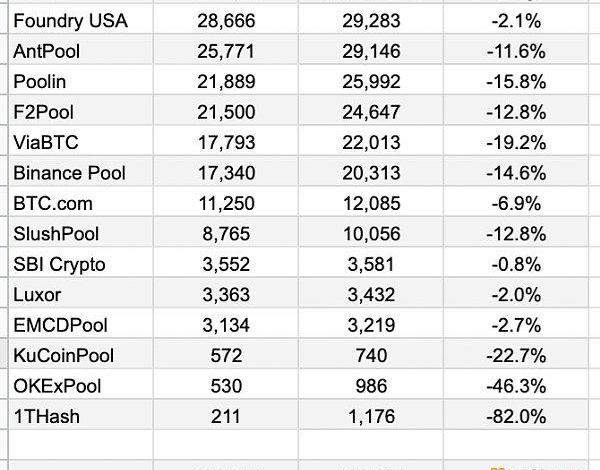Click 1THash percentage cell -82.0%

tap(516, 416)
